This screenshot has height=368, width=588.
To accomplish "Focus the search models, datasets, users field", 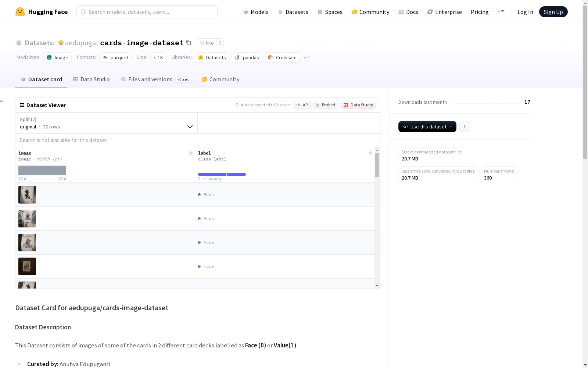I will click(147, 12).
